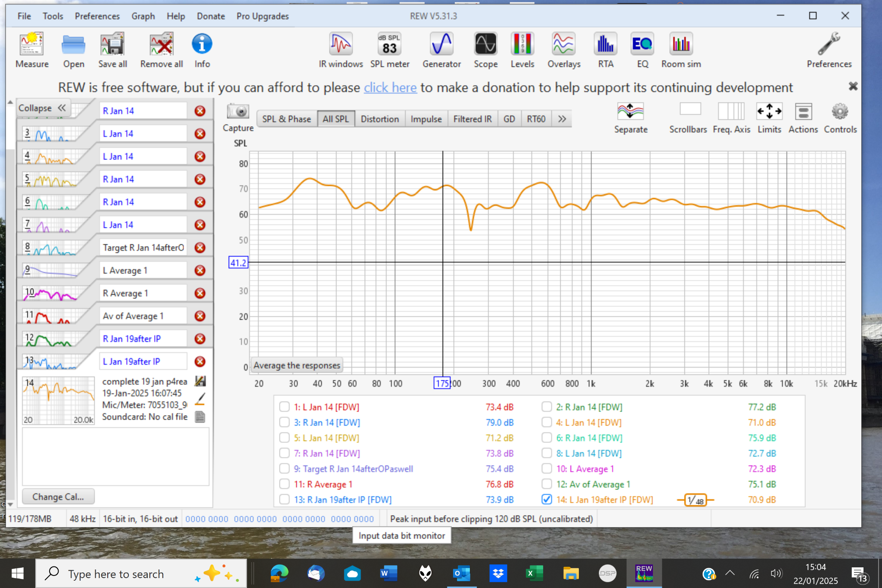This screenshot has width=882, height=588.
Task: Open Excel from the taskbar
Action: (x=534, y=573)
